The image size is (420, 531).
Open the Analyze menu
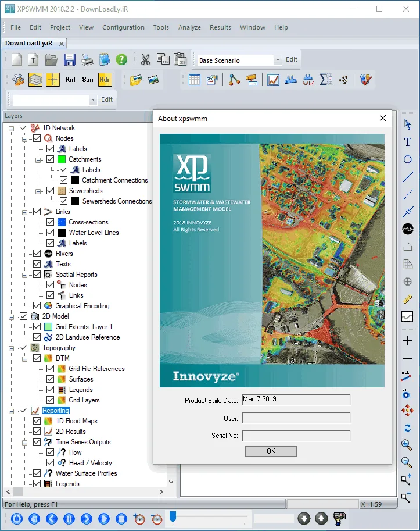pos(189,27)
